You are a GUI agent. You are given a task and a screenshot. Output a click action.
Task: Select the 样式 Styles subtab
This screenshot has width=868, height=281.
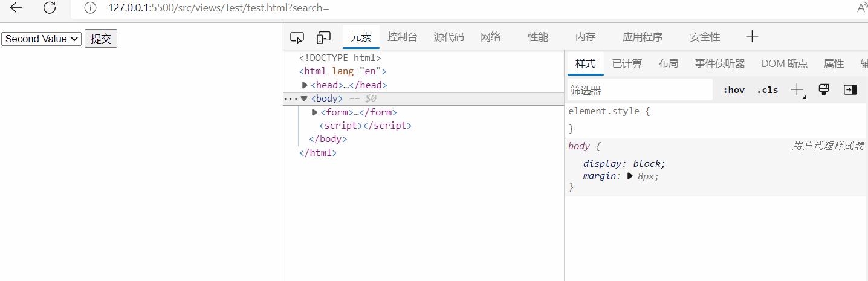[586, 63]
